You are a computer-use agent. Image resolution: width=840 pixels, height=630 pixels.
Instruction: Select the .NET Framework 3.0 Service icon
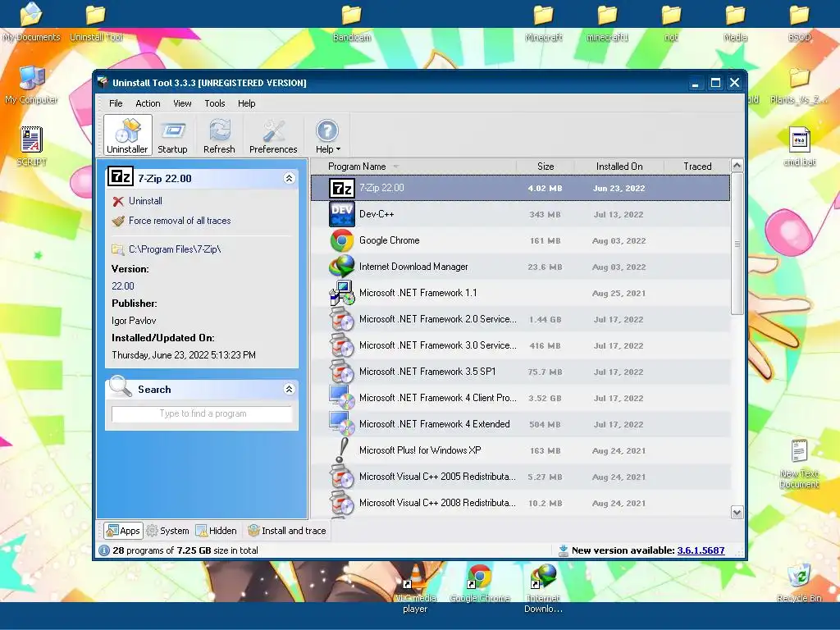point(342,345)
